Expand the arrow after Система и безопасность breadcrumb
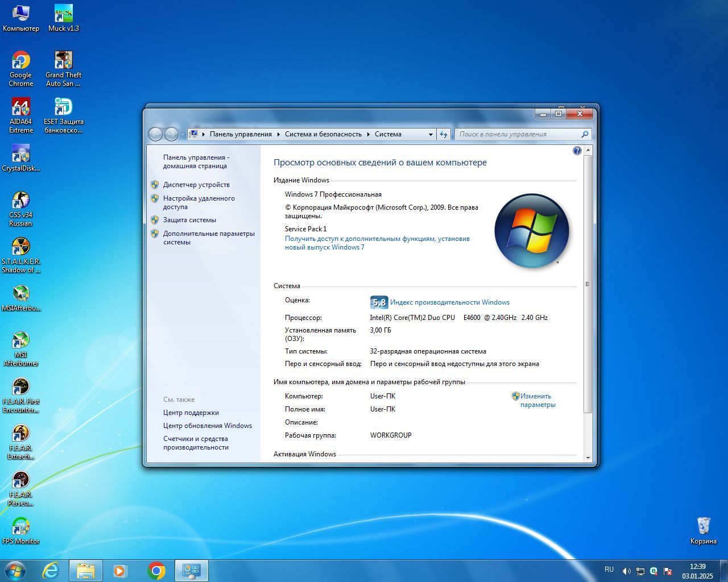This screenshot has width=728, height=582. (x=369, y=134)
